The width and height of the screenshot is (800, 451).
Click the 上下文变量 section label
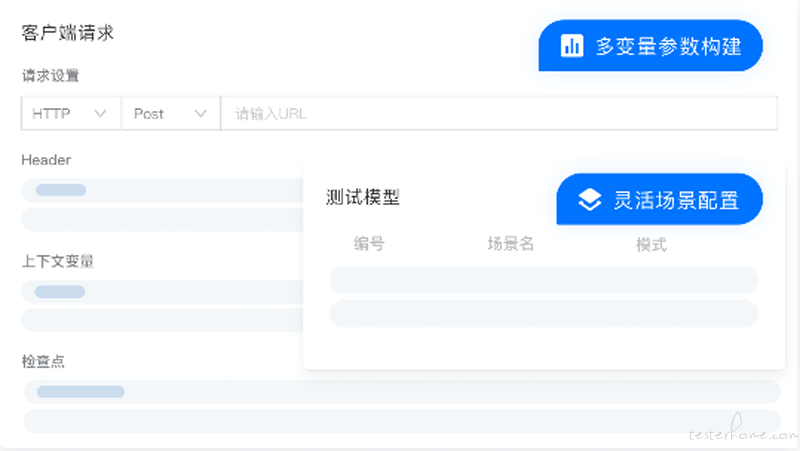(58, 261)
